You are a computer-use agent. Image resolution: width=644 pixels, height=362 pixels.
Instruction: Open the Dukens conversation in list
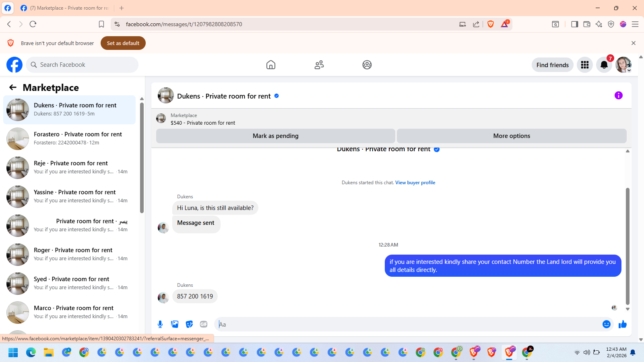69,110
